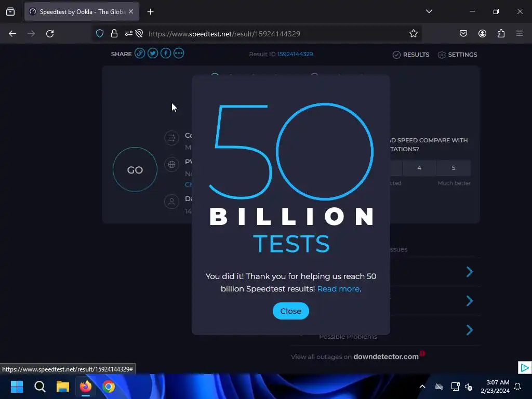Image resolution: width=532 pixels, height=399 pixels.
Task: Expand first outage row chevron
Action: pos(470,272)
